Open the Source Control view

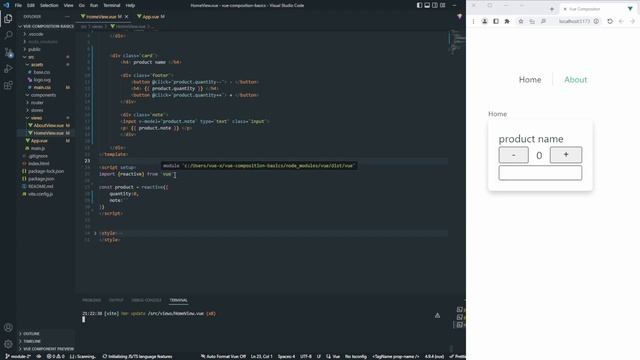(8, 52)
